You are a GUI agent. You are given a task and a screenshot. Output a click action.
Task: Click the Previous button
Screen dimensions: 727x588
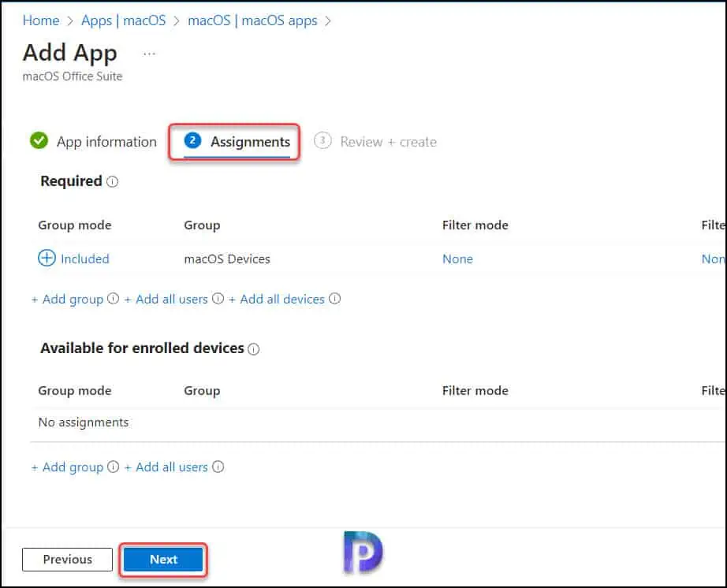[x=67, y=560]
